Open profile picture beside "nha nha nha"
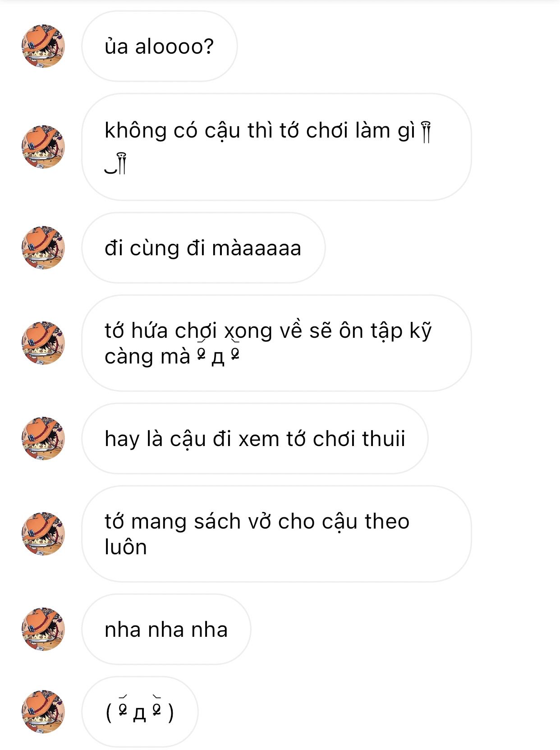Image resolution: width=560 pixels, height=750 pixels. (43, 629)
